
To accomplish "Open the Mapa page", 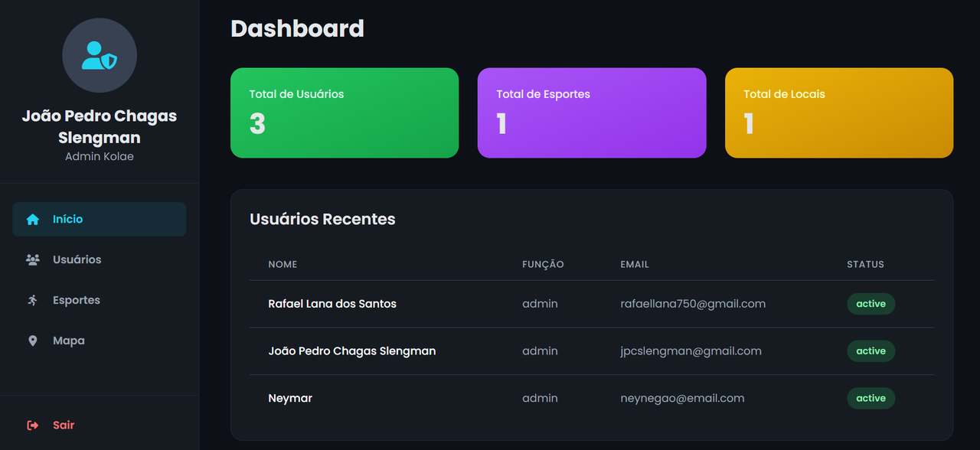I will (100, 341).
